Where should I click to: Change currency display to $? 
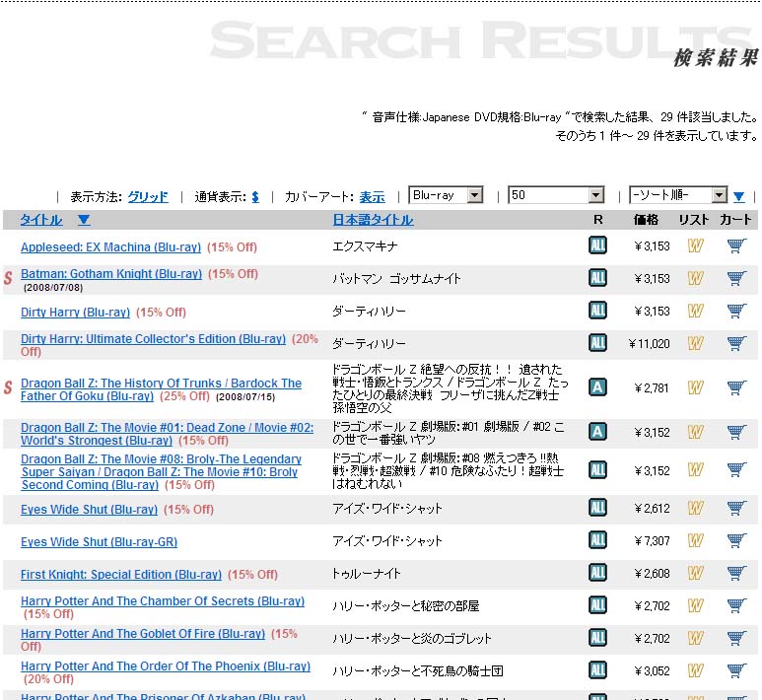tap(255, 197)
